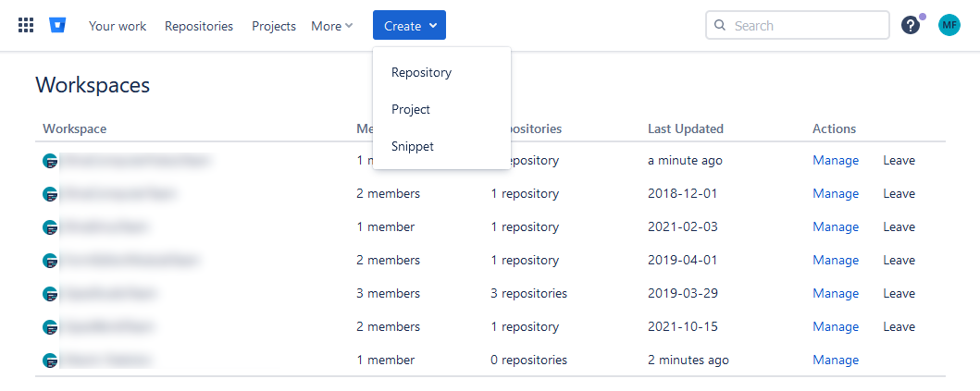Manage the workspace updated 2 minutes ago
The height and width of the screenshot is (391, 980).
click(836, 360)
